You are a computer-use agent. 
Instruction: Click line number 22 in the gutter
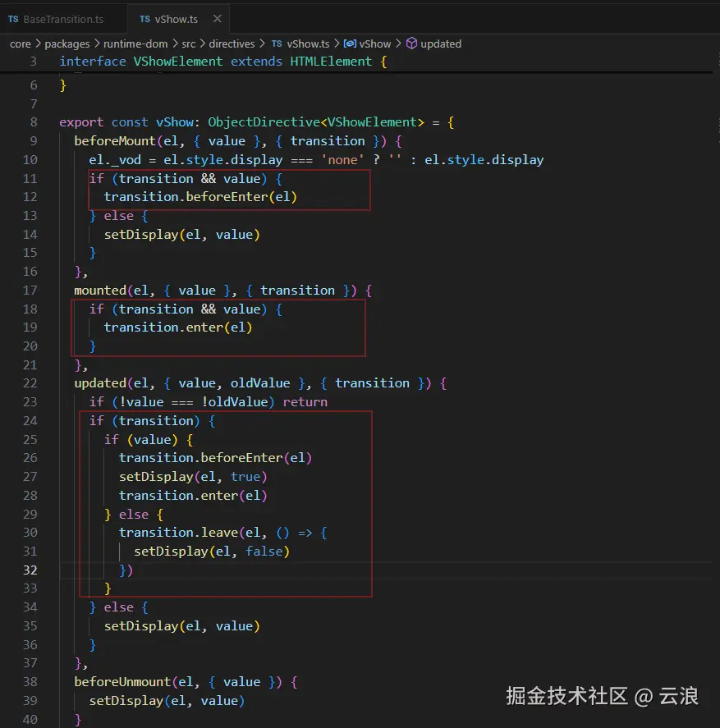click(30, 383)
